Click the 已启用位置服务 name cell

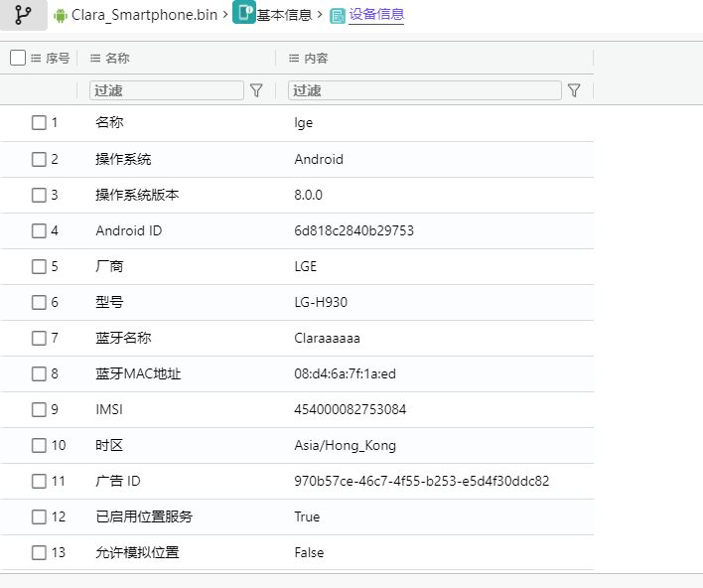point(144,516)
